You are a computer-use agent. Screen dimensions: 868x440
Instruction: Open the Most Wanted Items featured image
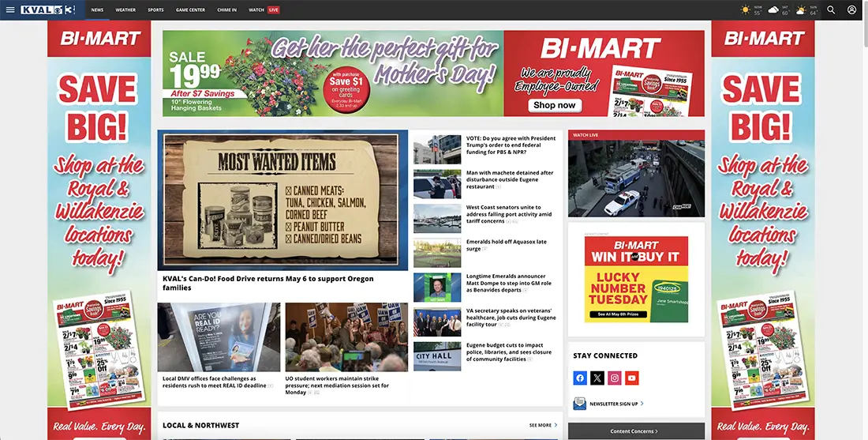click(282, 201)
